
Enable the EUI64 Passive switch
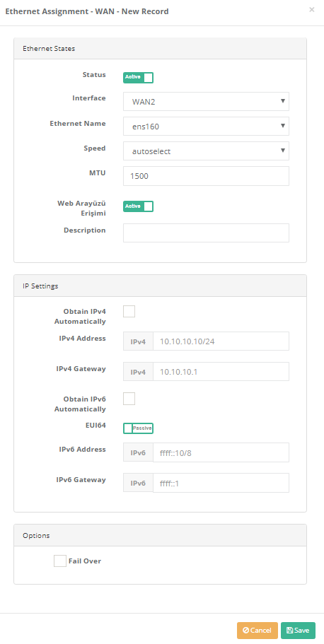[x=138, y=428]
